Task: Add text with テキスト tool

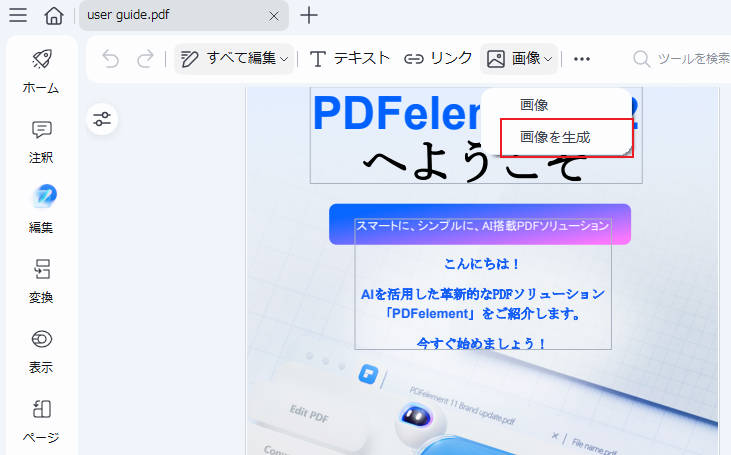Action: [x=349, y=59]
